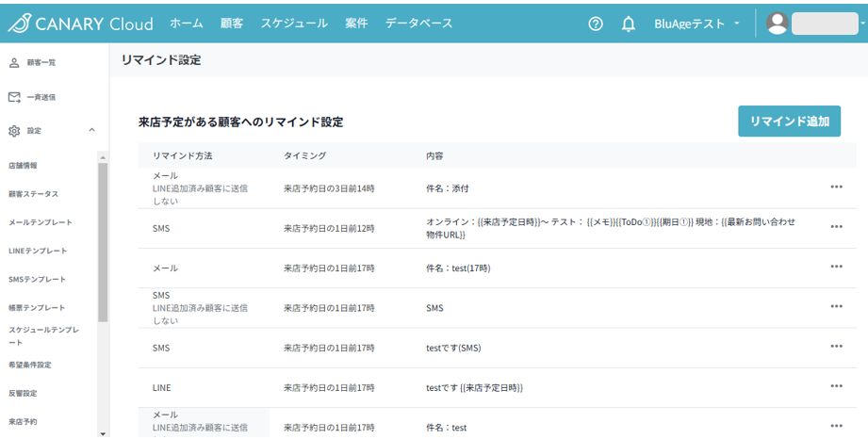Click the リマインド追加 button
Image resolution: width=868 pixels, height=439 pixels.
(x=790, y=122)
